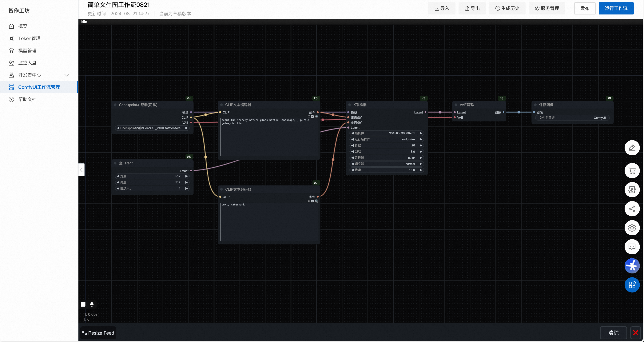Click the 帮助文档 question mark icon
The height and width of the screenshot is (342, 644).
coord(11,99)
